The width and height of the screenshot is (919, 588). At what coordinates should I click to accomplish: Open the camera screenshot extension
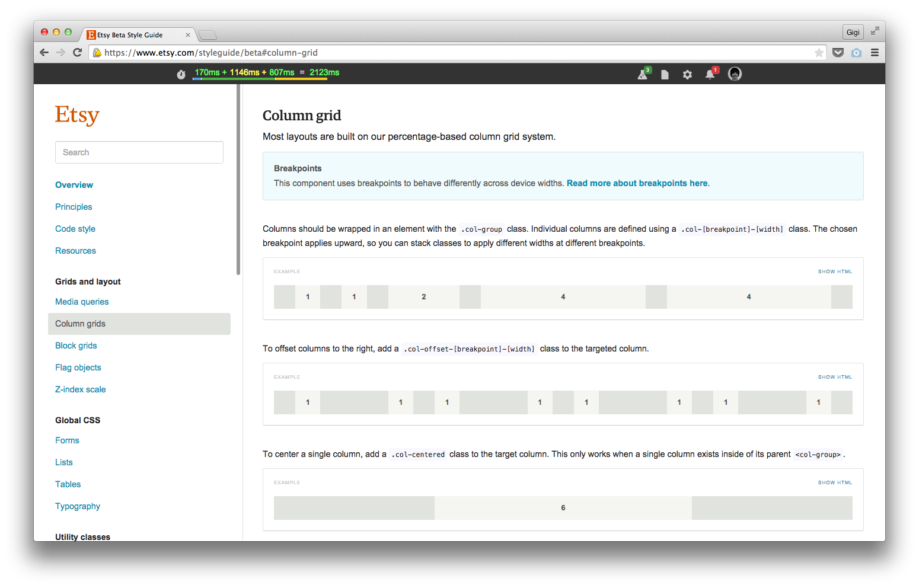pyautogui.click(x=856, y=53)
